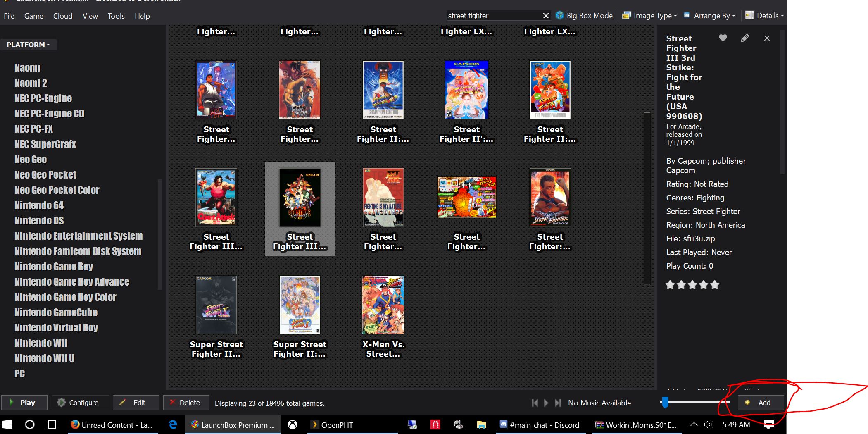Viewport: 868px width, 434px height.
Task: Click the platform sidebar scrollbar
Action: (x=159, y=234)
